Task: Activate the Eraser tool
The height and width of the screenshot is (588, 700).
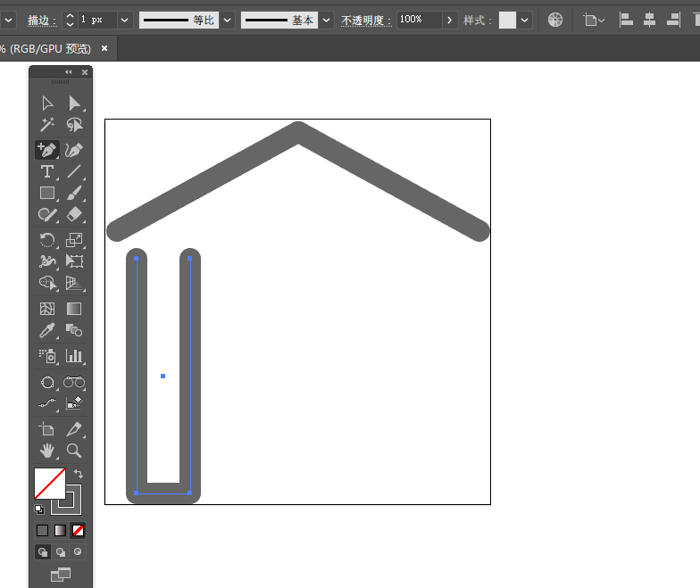Action: (75, 215)
